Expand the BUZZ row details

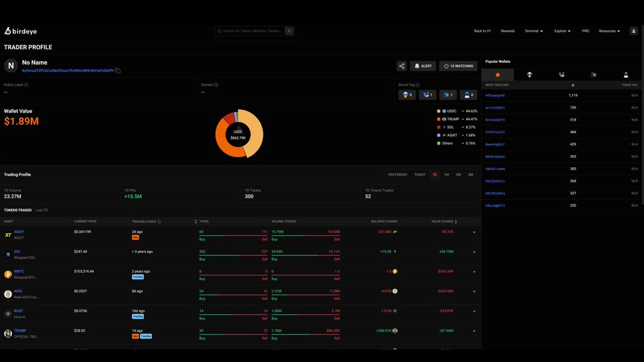point(474,311)
